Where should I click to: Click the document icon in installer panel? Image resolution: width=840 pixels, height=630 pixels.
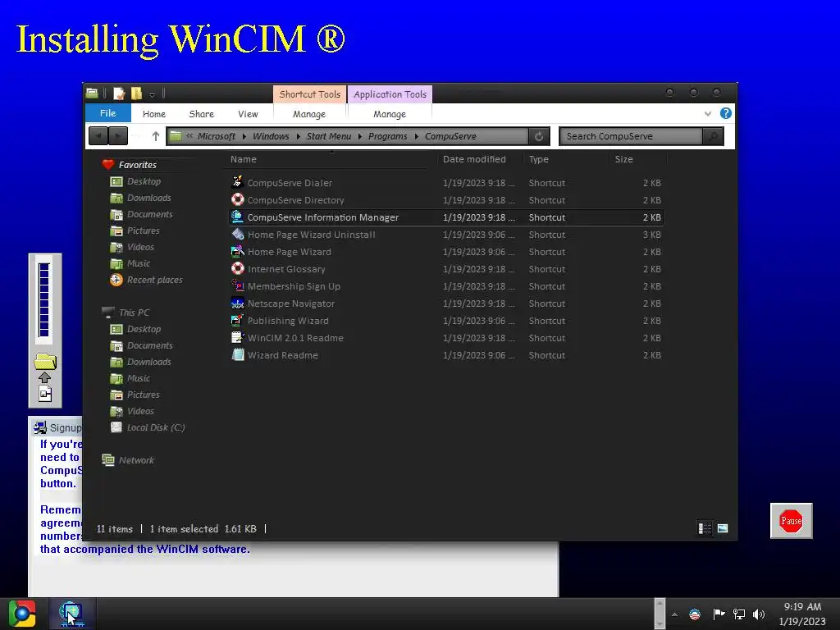coord(46,394)
